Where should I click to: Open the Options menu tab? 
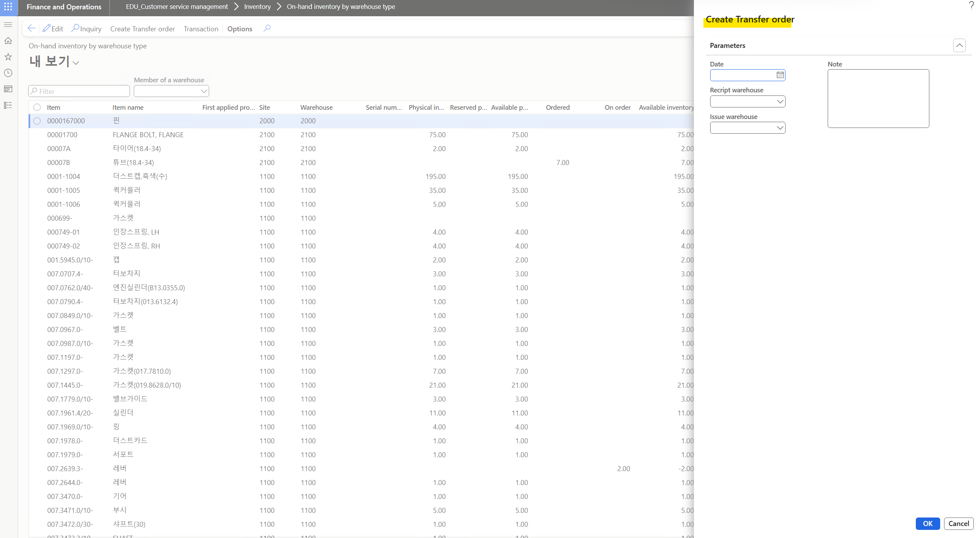[240, 29]
